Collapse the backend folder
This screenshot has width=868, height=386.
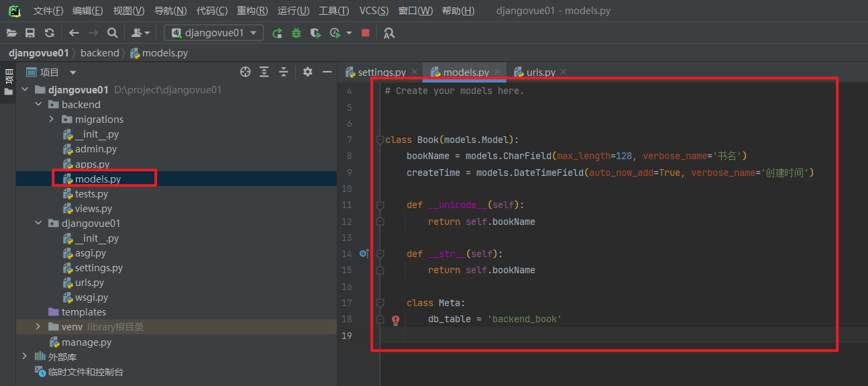click(38, 105)
